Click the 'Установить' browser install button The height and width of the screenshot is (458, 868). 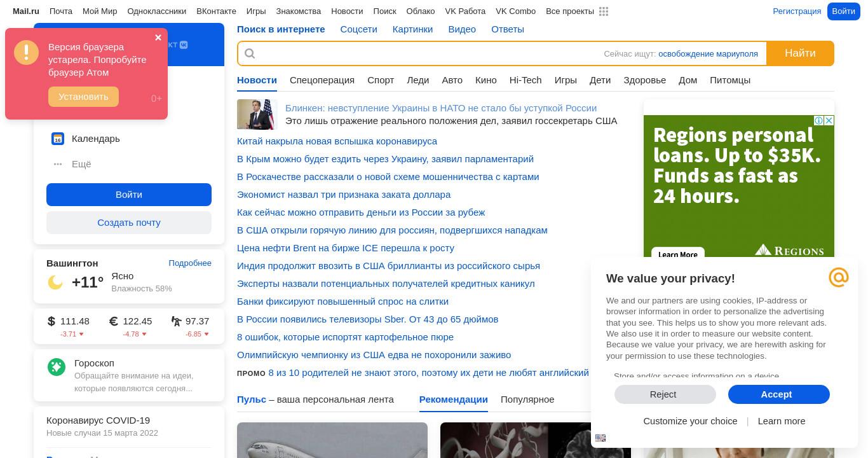pos(83,97)
